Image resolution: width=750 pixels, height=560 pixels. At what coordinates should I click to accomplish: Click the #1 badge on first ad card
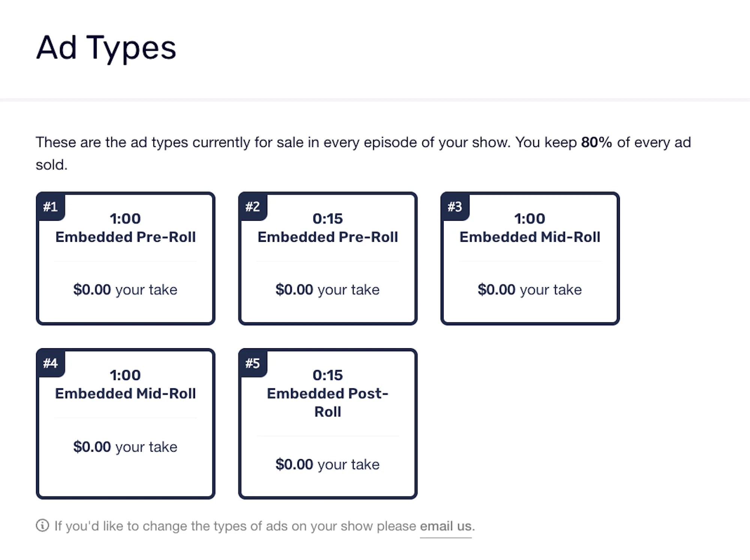pyautogui.click(x=51, y=207)
